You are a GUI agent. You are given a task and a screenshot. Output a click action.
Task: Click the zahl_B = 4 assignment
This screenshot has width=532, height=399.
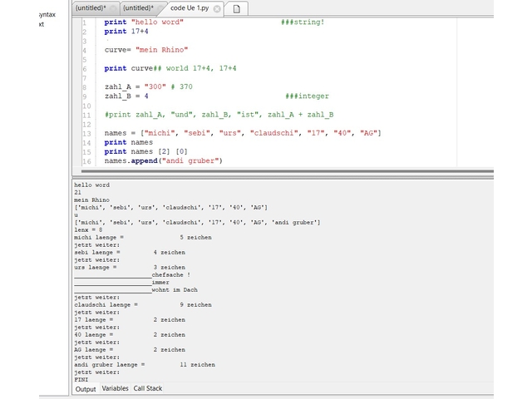(126, 96)
